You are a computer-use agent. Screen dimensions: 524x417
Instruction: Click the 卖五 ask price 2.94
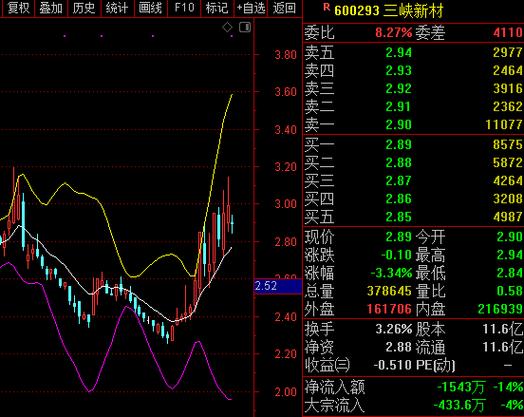click(398, 53)
